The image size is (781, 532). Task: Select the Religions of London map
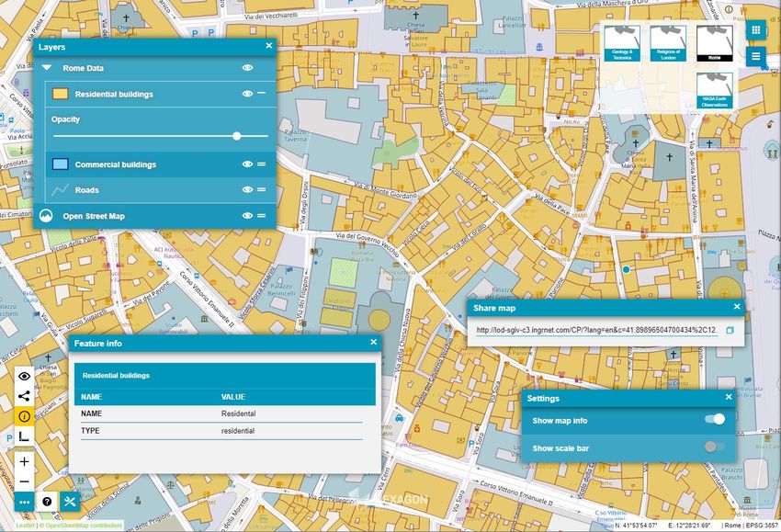(x=668, y=43)
